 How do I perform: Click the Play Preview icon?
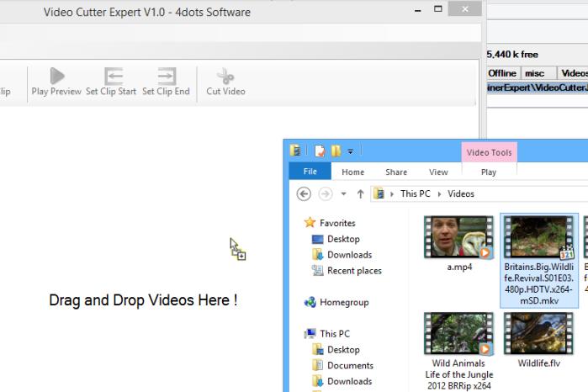tap(57, 77)
